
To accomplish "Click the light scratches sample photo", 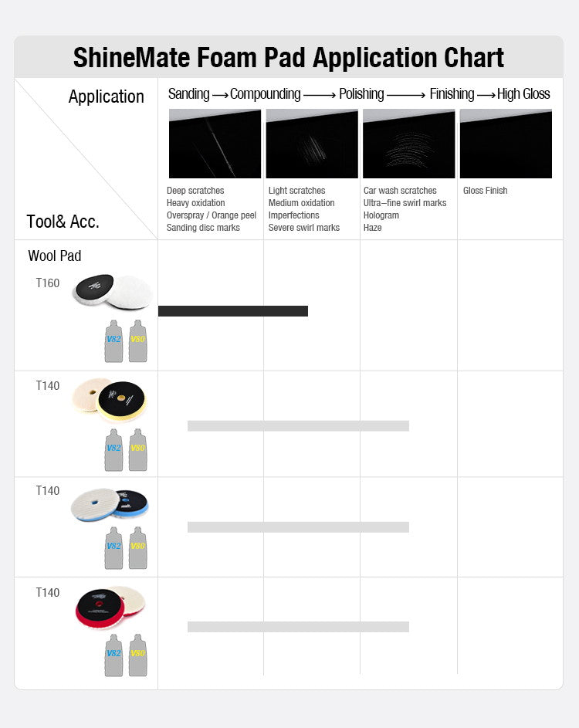I will 312,144.
